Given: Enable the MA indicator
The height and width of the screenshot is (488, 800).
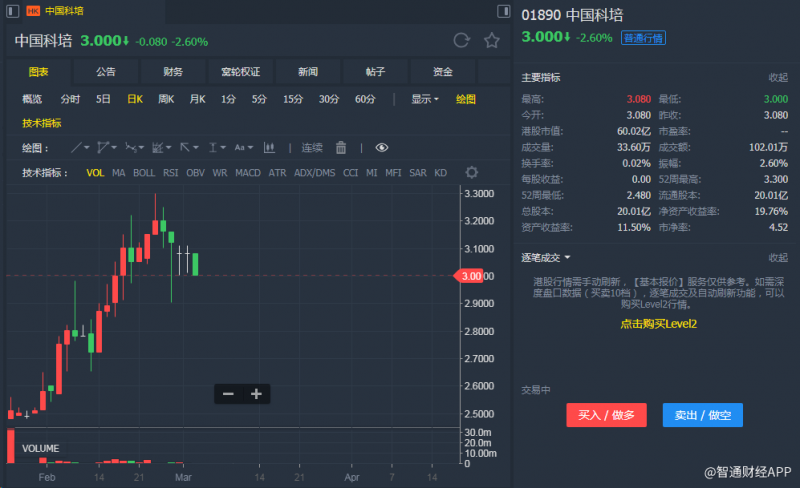Looking at the screenshot, I should [118, 173].
